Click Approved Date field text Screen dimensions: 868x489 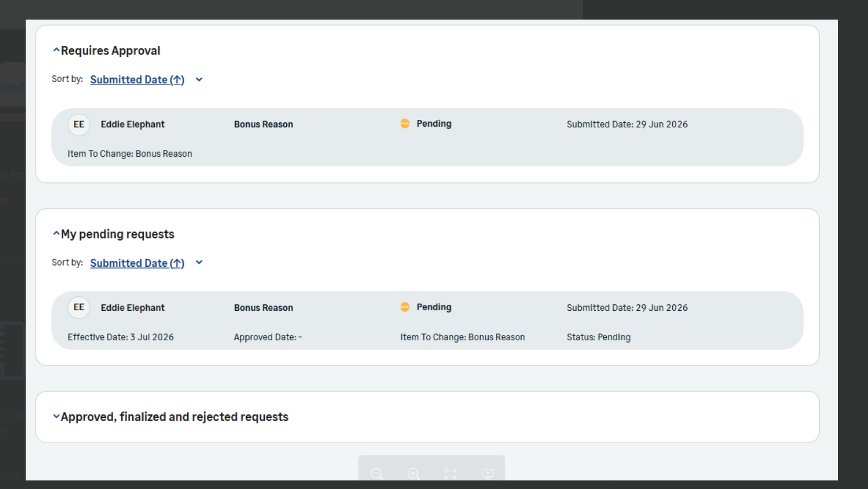coord(268,337)
